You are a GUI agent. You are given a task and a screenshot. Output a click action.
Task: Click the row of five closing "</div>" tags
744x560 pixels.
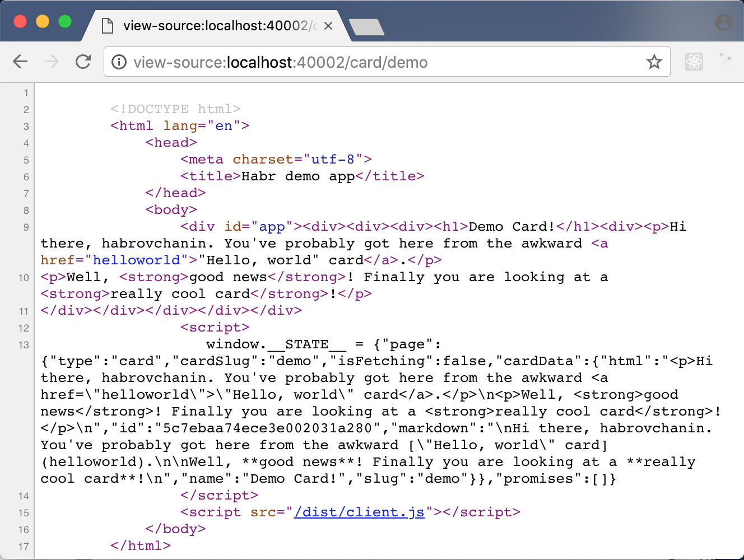[171, 311]
